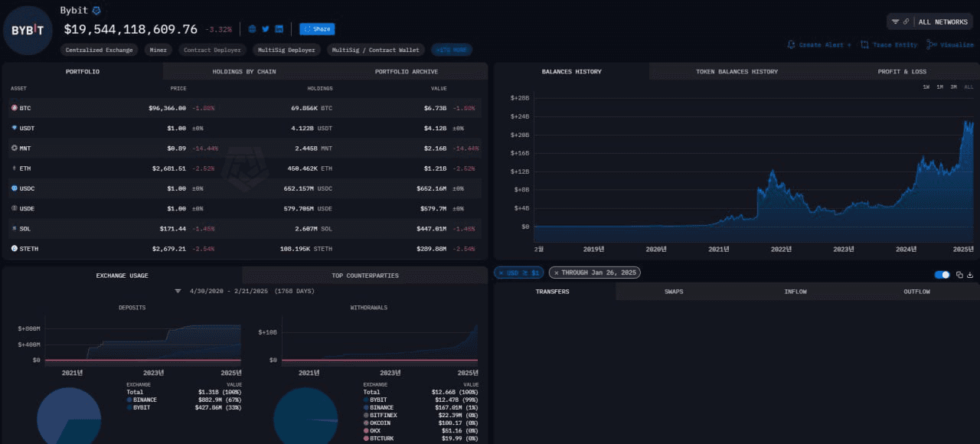Click the Create Alert bell icon
The height and width of the screenshot is (444, 980).
click(791, 45)
